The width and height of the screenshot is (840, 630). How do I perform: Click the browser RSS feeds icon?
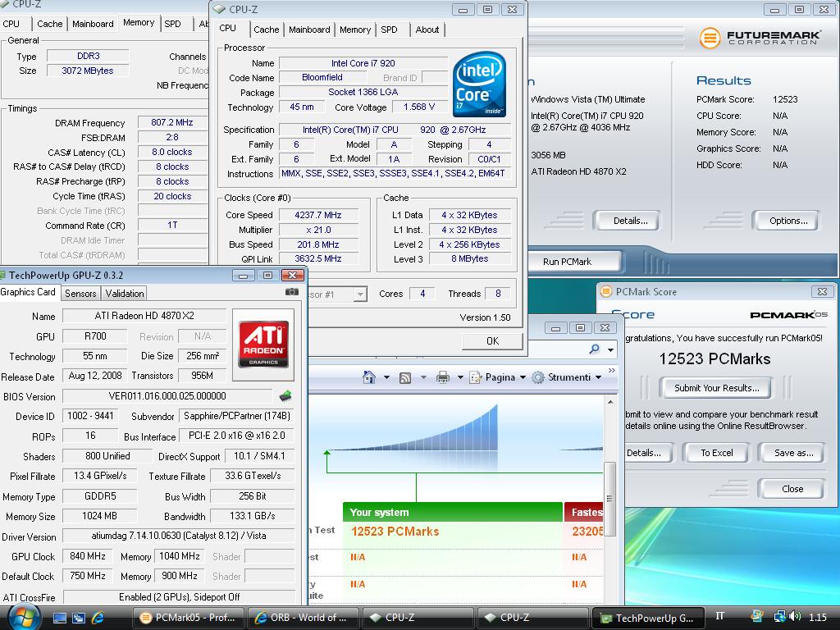point(405,377)
